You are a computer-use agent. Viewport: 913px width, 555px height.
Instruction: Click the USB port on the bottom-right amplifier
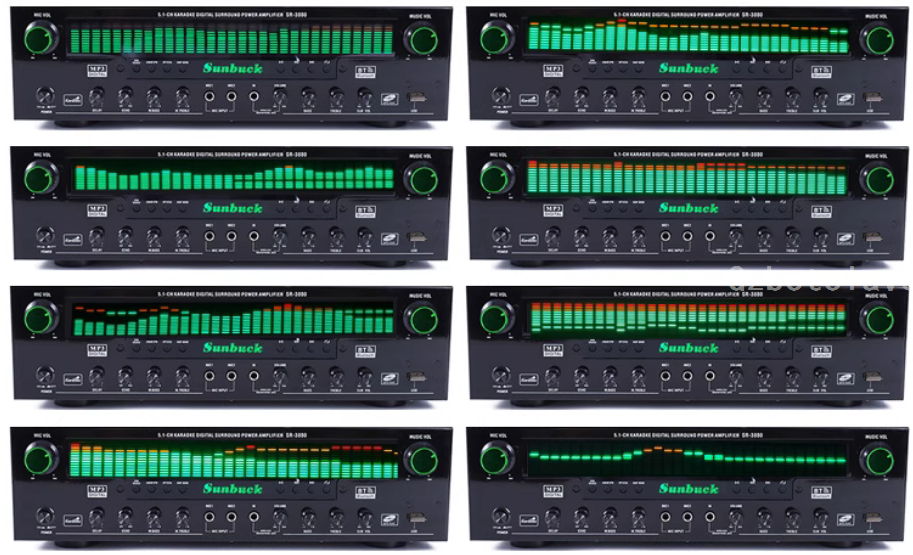coord(872,518)
